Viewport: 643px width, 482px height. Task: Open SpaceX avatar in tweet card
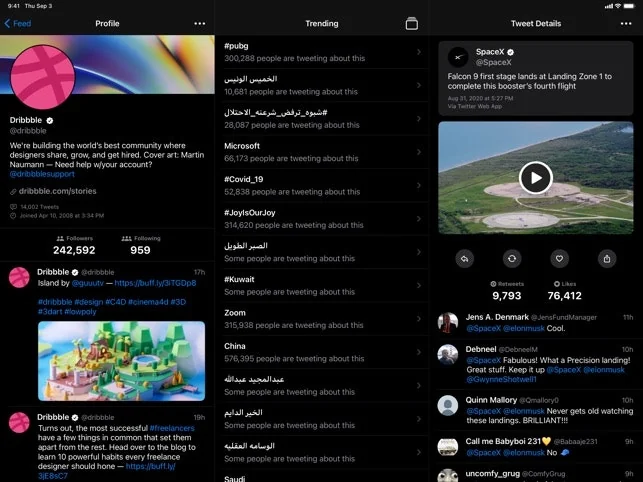pos(458,57)
